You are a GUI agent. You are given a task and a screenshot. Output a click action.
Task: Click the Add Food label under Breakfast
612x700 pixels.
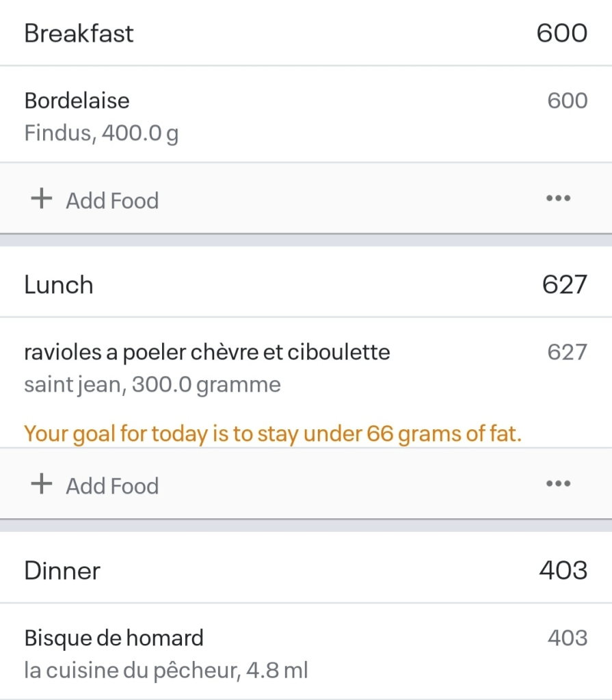pyautogui.click(x=112, y=200)
